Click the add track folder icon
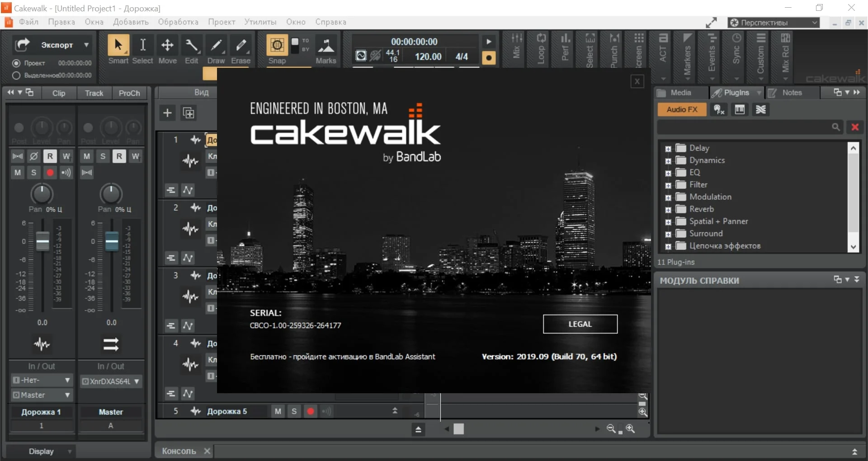The image size is (868, 461). coord(189,113)
